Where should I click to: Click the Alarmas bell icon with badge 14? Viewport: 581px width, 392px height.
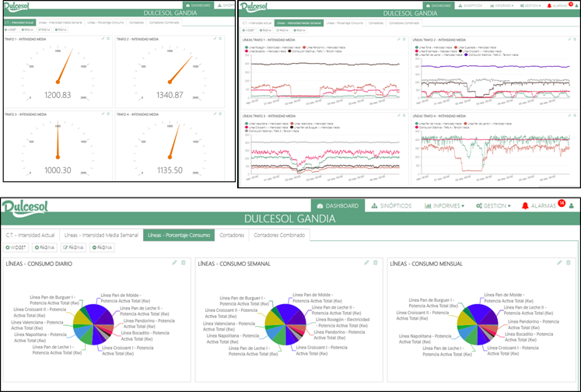tap(525, 205)
